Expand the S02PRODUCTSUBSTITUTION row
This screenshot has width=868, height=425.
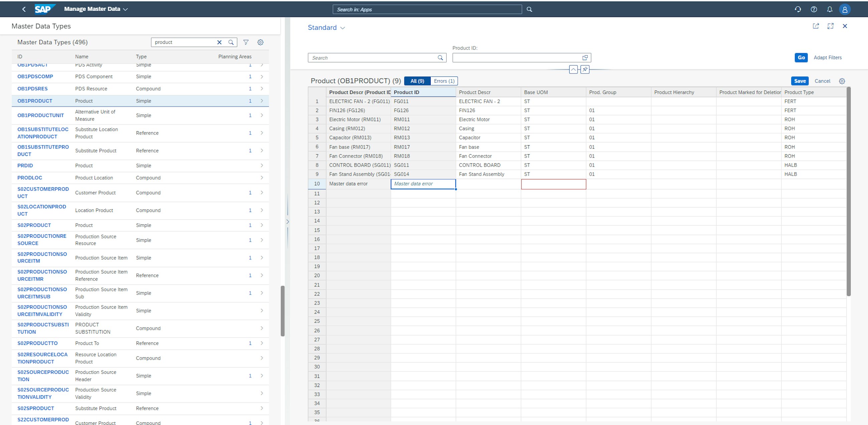[x=262, y=328]
